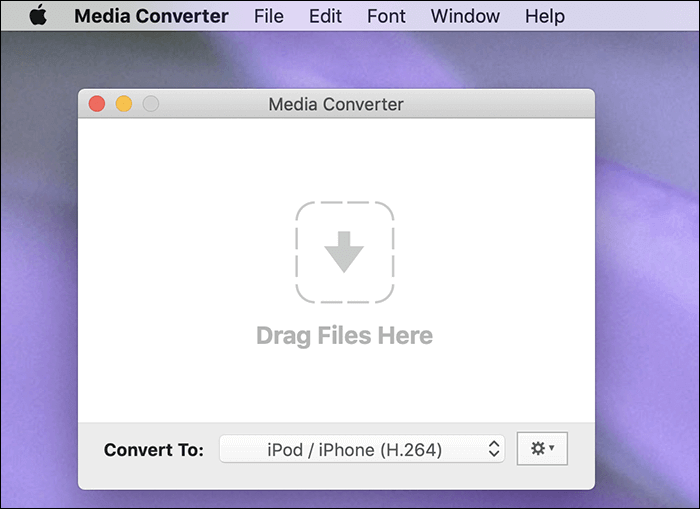Click the dashed drop-zone arrow icon
This screenshot has height=509, width=700.
tap(345, 252)
